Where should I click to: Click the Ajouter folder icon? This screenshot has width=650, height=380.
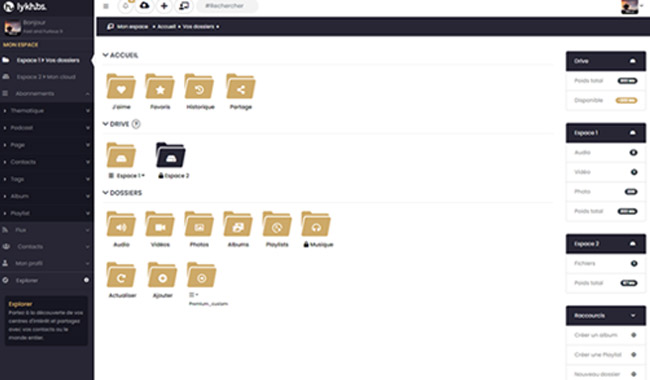point(162,275)
